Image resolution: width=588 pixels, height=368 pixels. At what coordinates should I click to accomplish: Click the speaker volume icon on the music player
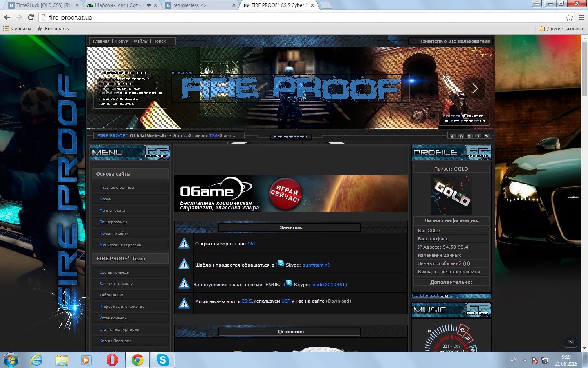[463, 330]
